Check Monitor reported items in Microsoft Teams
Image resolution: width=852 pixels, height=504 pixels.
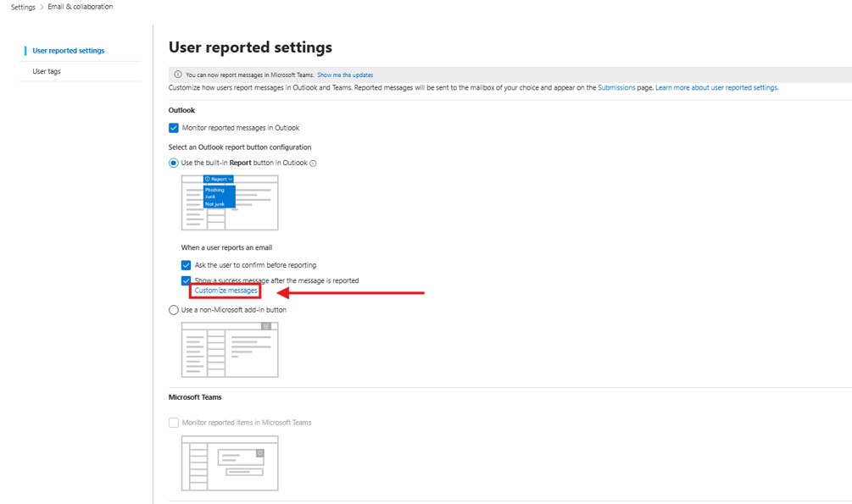click(174, 423)
